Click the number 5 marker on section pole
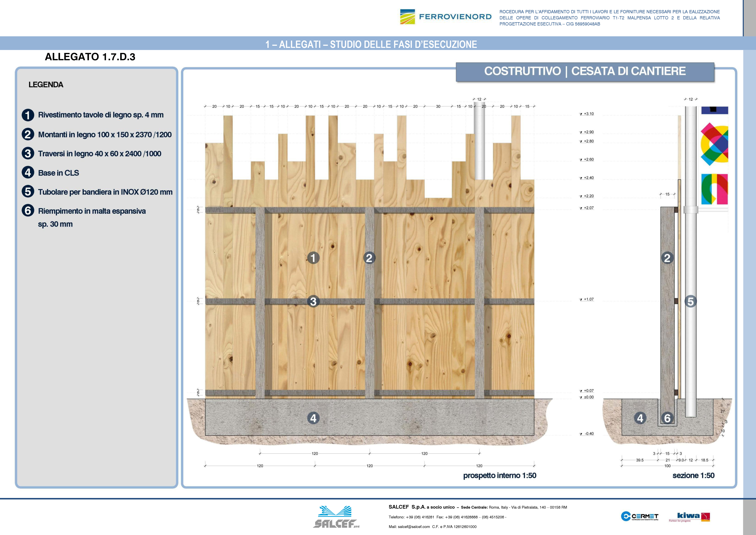The width and height of the screenshot is (756, 535). pos(690,301)
